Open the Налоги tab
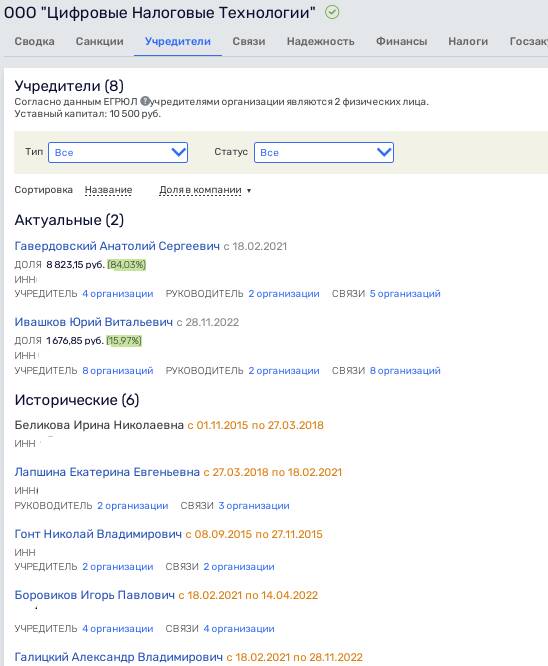548x666 pixels. [x=468, y=41]
